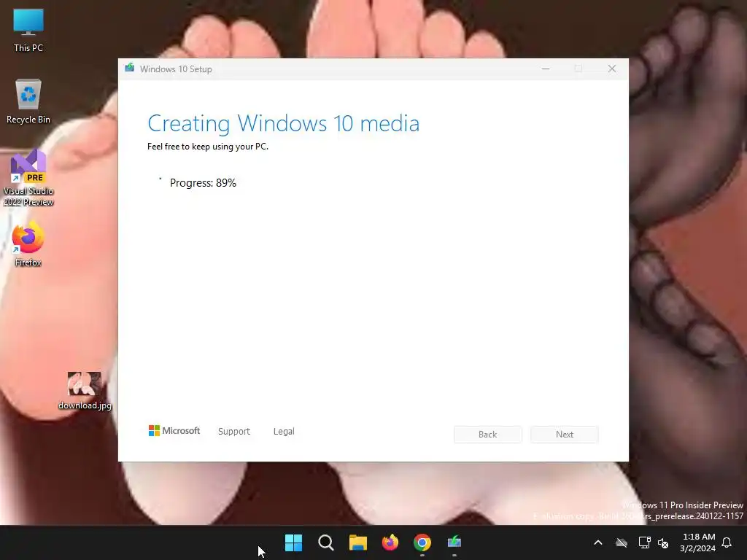Click the muted volume tray icon
Screen dimensions: 747x560
pos(663,542)
